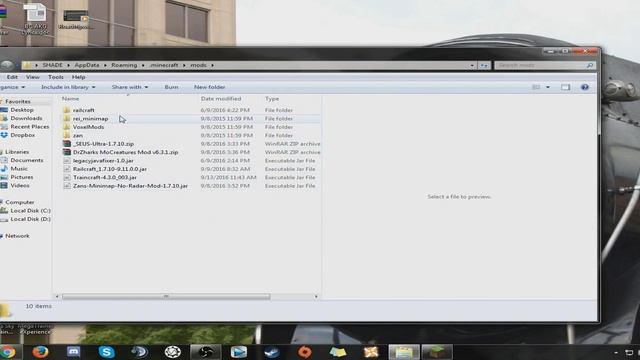Expand address bar history dropdown
This screenshot has height=360, width=640.
[x=472, y=65]
